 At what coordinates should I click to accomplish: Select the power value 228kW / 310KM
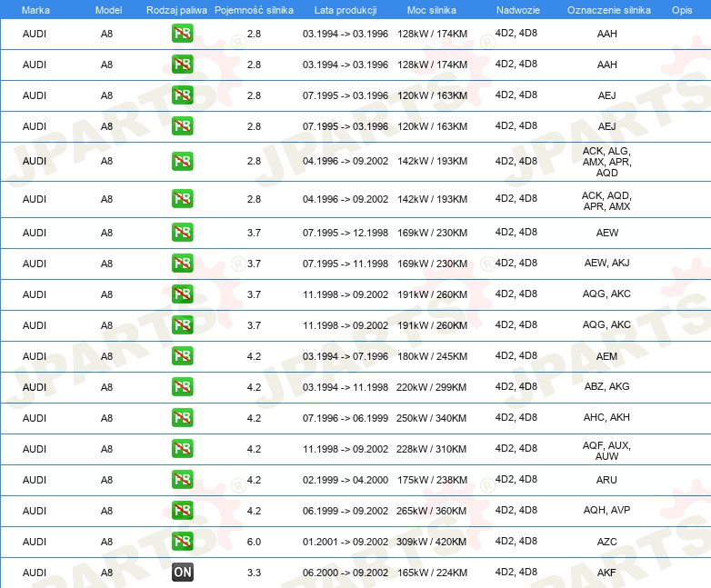pyautogui.click(x=431, y=449)
